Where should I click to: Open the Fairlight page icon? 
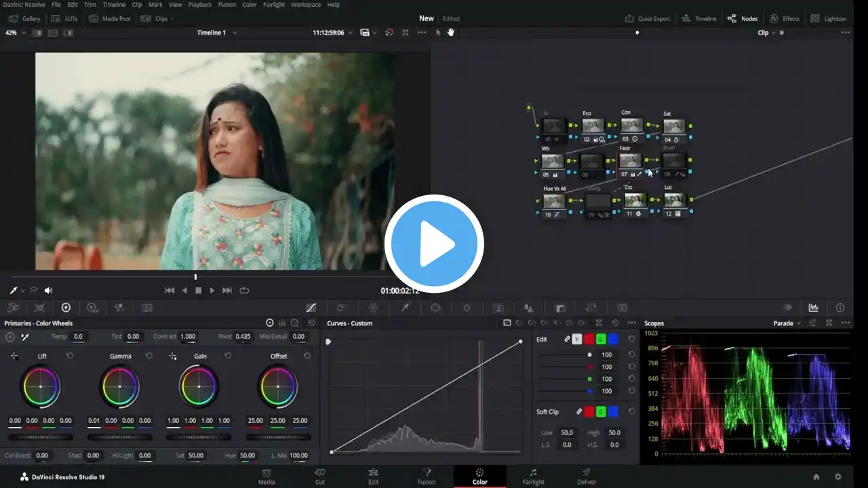point(533,472)
